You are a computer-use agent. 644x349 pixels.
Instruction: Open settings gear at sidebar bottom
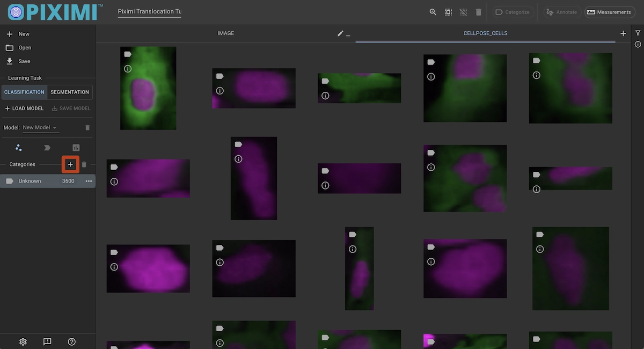coord(23,341)
